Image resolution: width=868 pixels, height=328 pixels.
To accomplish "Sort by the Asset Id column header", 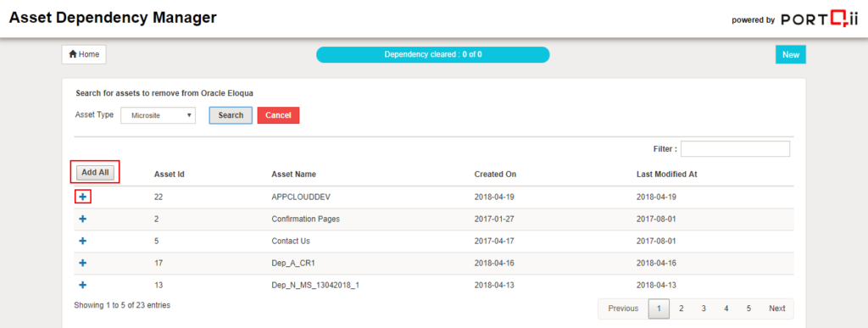I will (169, 175).
